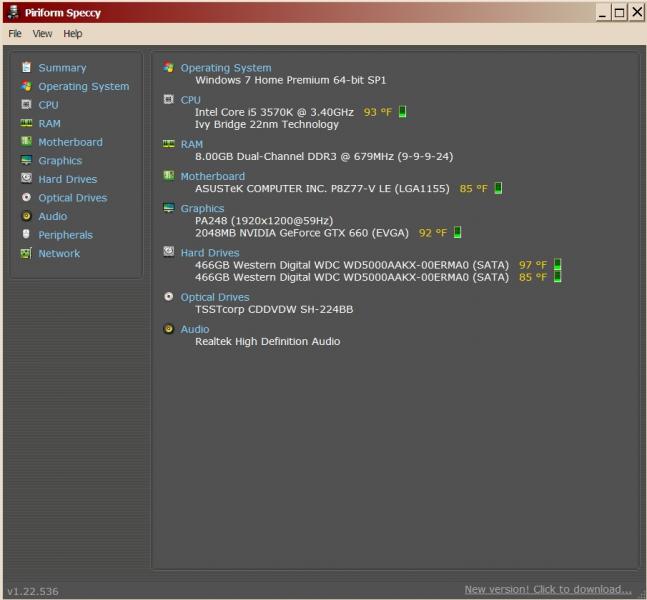
Task: Click the Optical Drives disc icon in sidebar
Action: click(26, 197)
